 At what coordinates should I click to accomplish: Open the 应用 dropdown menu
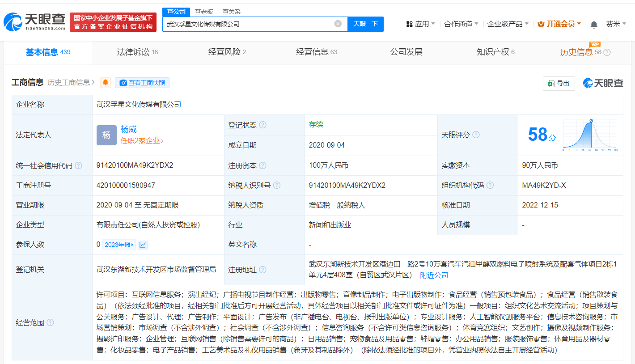click(x=420, y=24)
